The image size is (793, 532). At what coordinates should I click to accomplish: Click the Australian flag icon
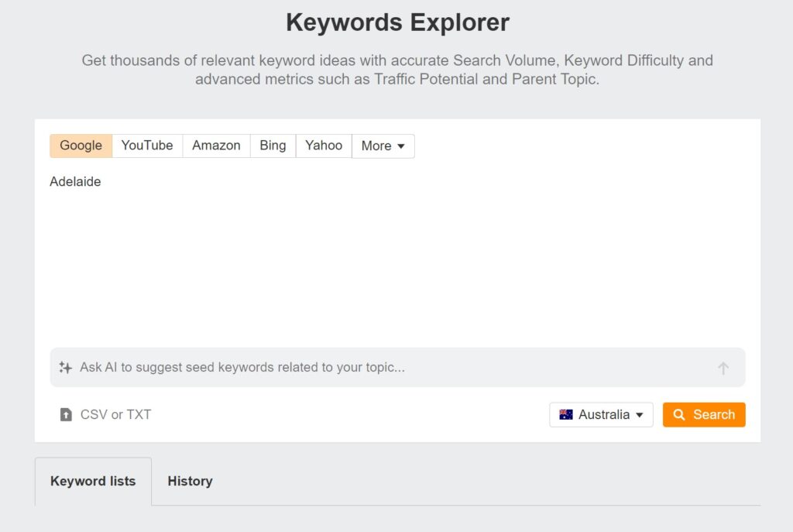[566, 414]
